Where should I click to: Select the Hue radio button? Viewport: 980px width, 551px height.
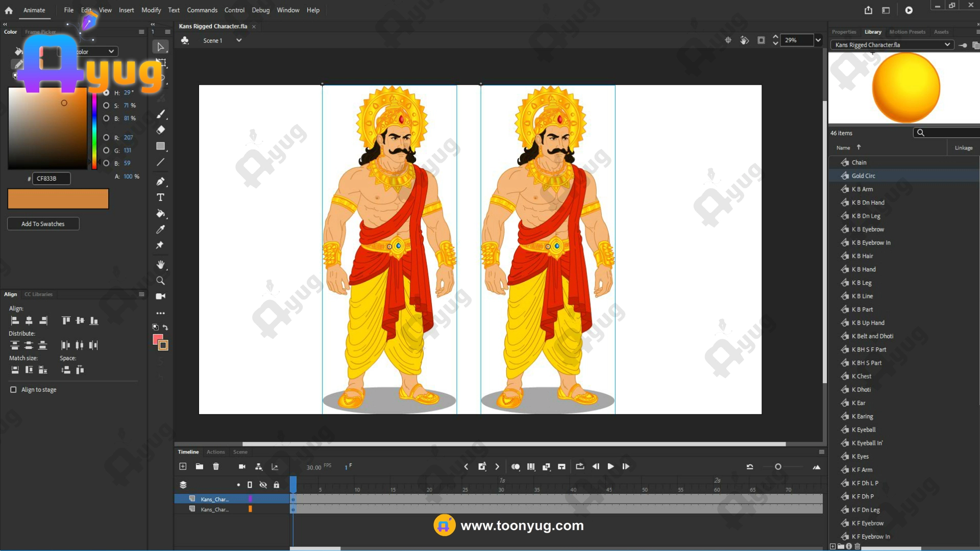click(x=106, y=93)
